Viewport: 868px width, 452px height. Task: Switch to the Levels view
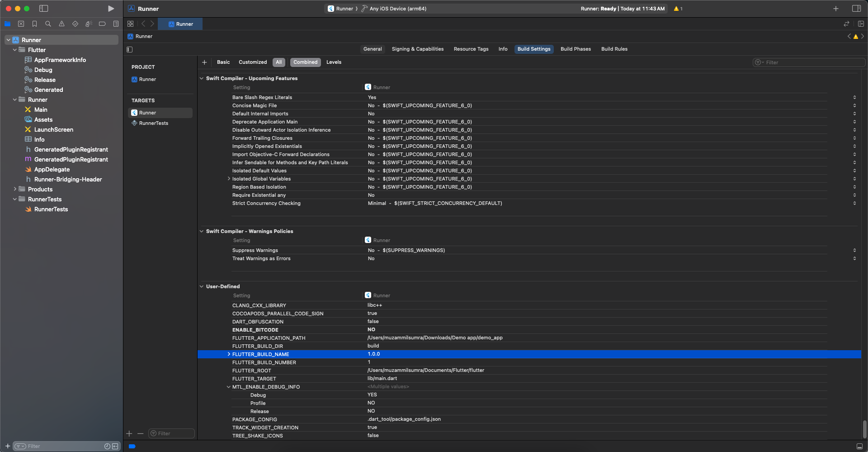coord(334,62)
